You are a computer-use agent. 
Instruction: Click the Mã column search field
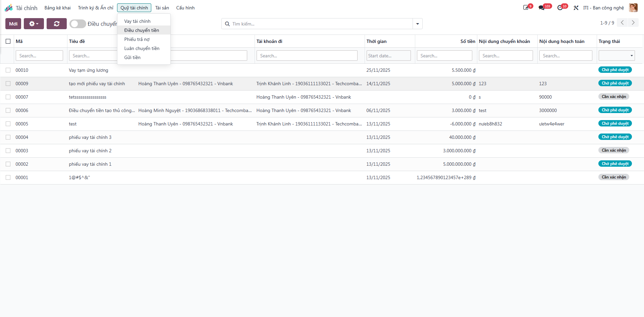pyautogui.click(x=39, y=56)
